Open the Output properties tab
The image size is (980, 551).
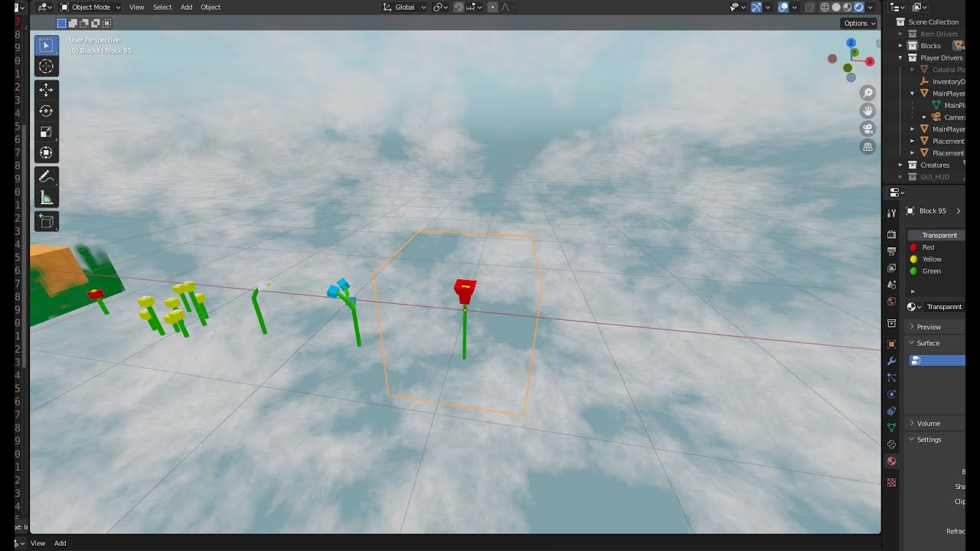click(x=891, y=251)
